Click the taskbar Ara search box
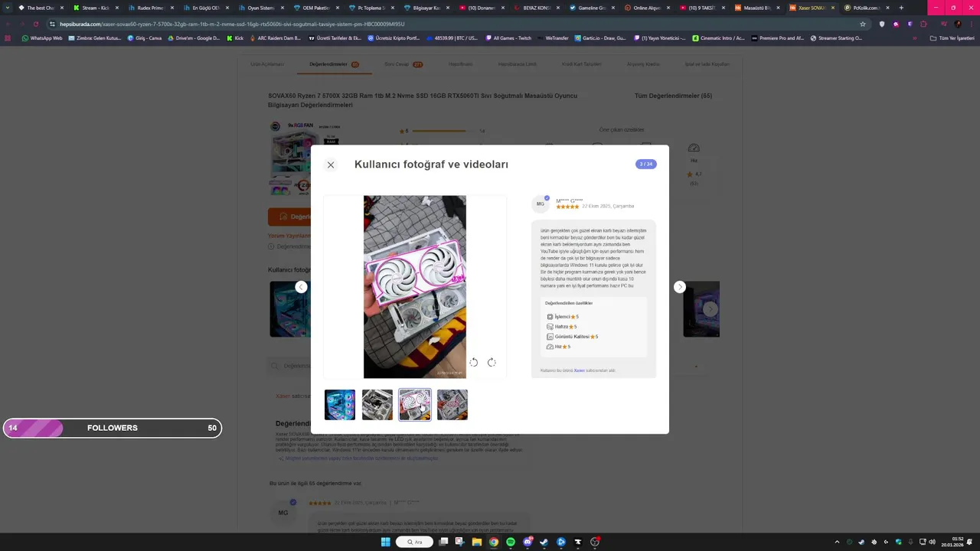 (414, 542)
